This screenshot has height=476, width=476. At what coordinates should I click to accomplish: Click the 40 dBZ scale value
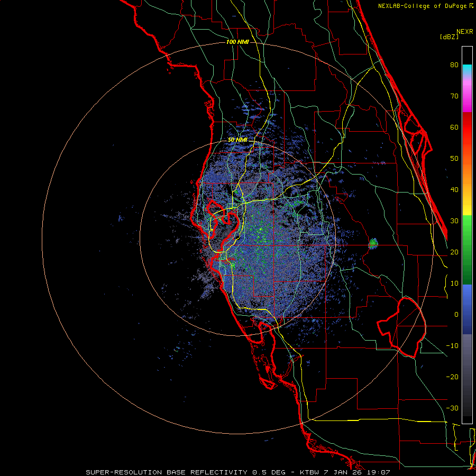[454, 190]
